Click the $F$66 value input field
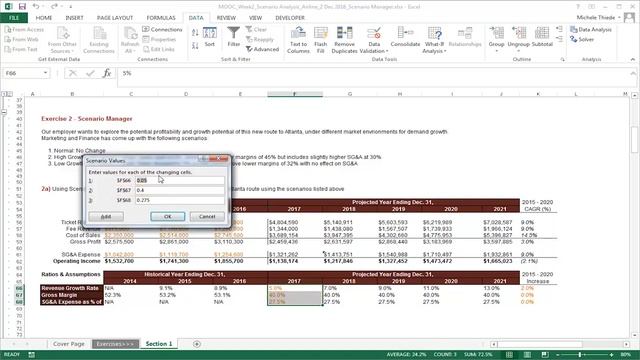 point(180,180)
